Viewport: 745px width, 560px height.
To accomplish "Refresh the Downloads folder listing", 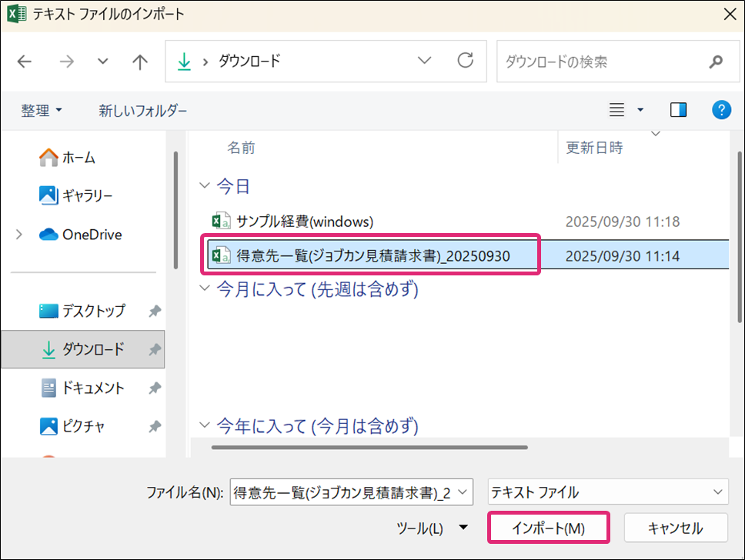I will click(x=465, y=61).
